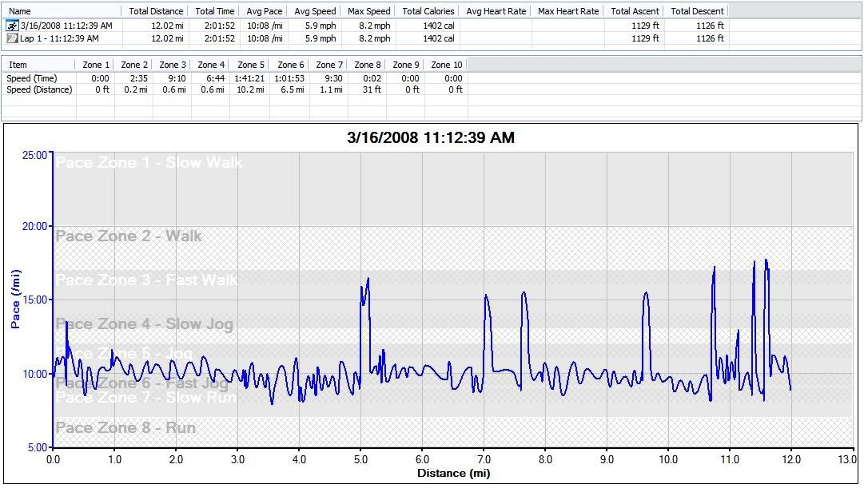Click the Zone 5 column header
Screen dimensions: 864x504
[x=251, y=65]
